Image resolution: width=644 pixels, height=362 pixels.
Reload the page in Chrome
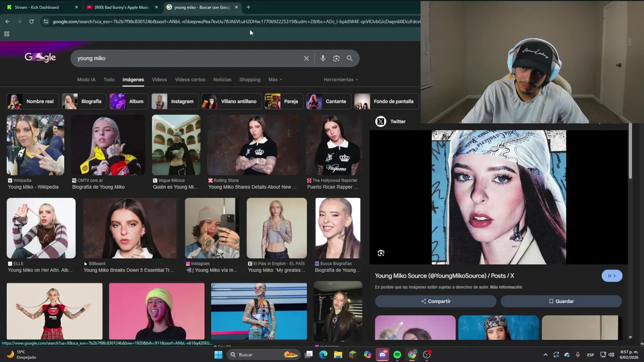31,22
